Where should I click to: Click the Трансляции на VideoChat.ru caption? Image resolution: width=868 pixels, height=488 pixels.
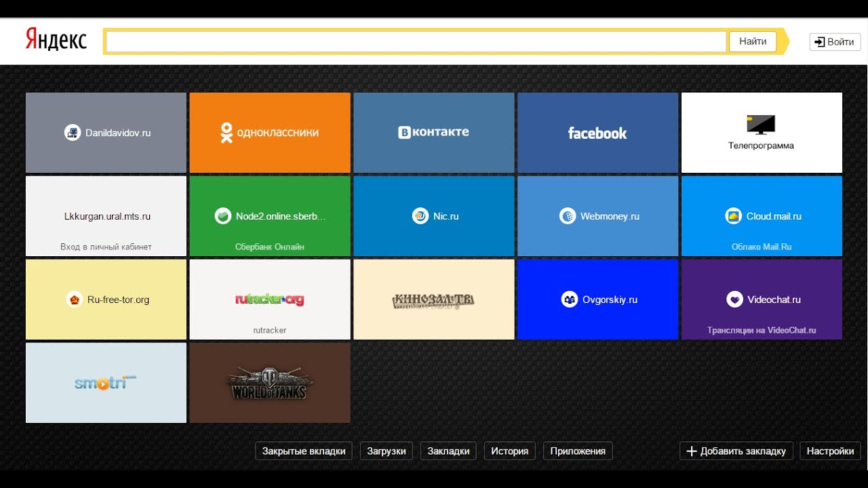click(762, 330)
